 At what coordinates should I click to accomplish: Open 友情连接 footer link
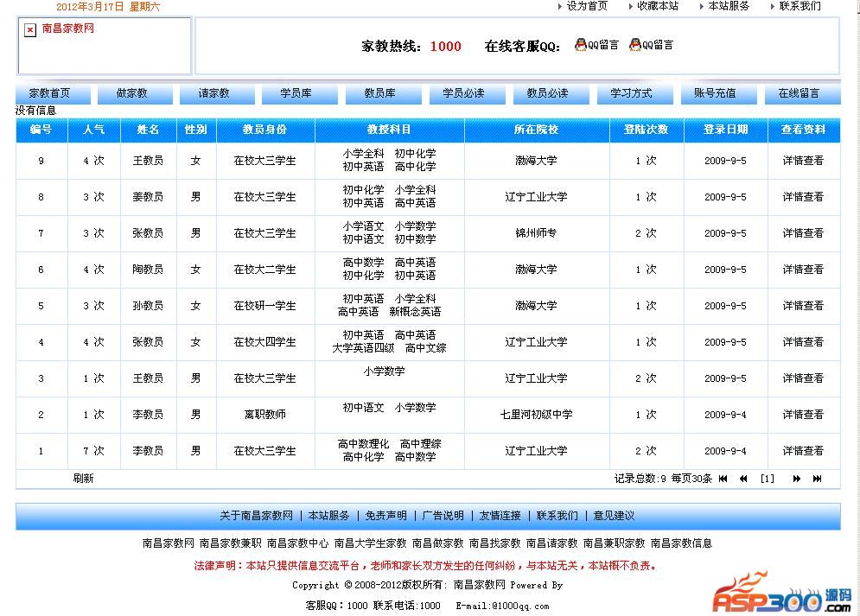[500, 516]
